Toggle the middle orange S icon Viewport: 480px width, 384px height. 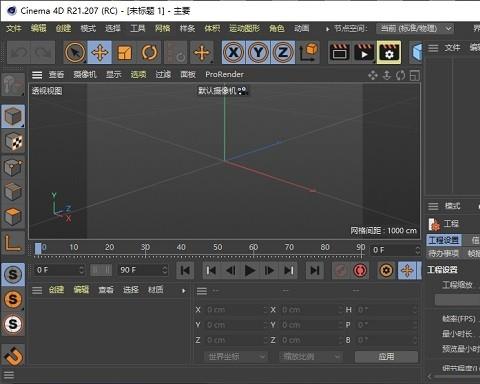pyautogui.click(x=13, y=299)
